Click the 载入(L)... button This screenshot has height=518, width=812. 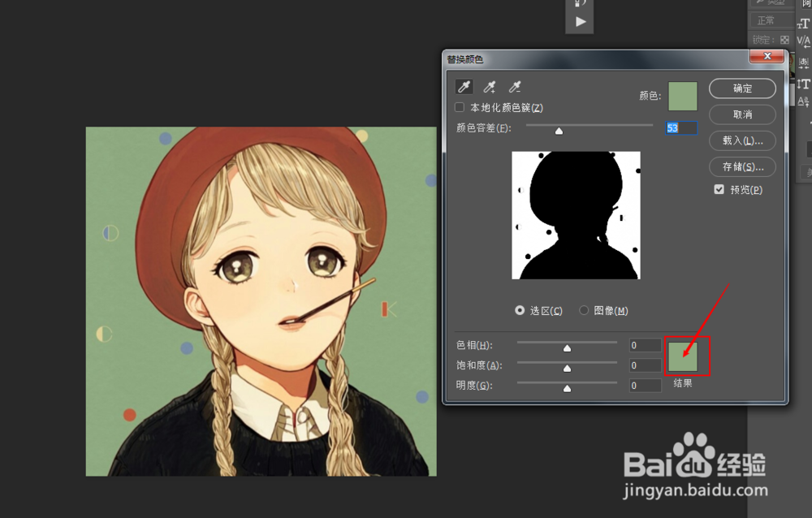click(x=742, y=140)
